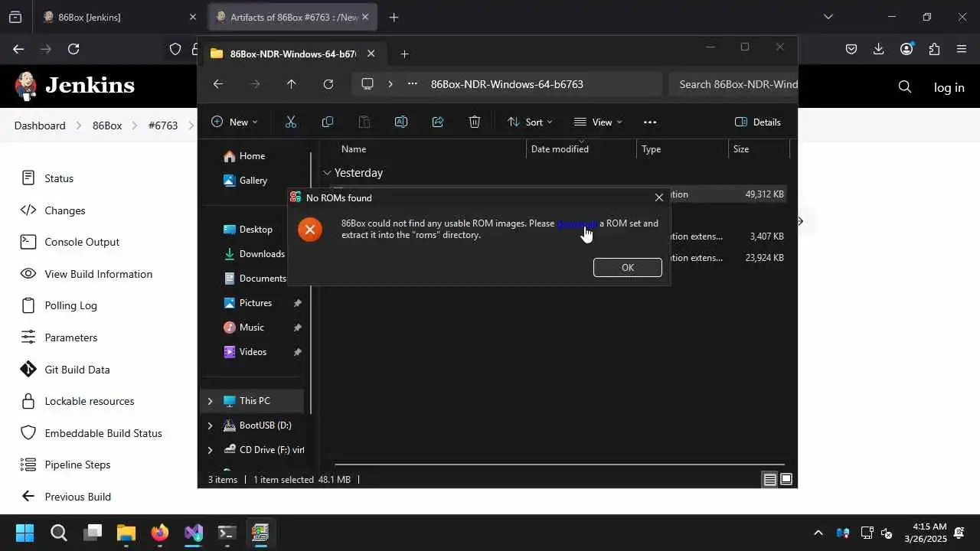Open Console Output in Jenkins sidebar
The height and width of the screenshot is (551, 980).
pyautogui.click(x=82, y=242)
